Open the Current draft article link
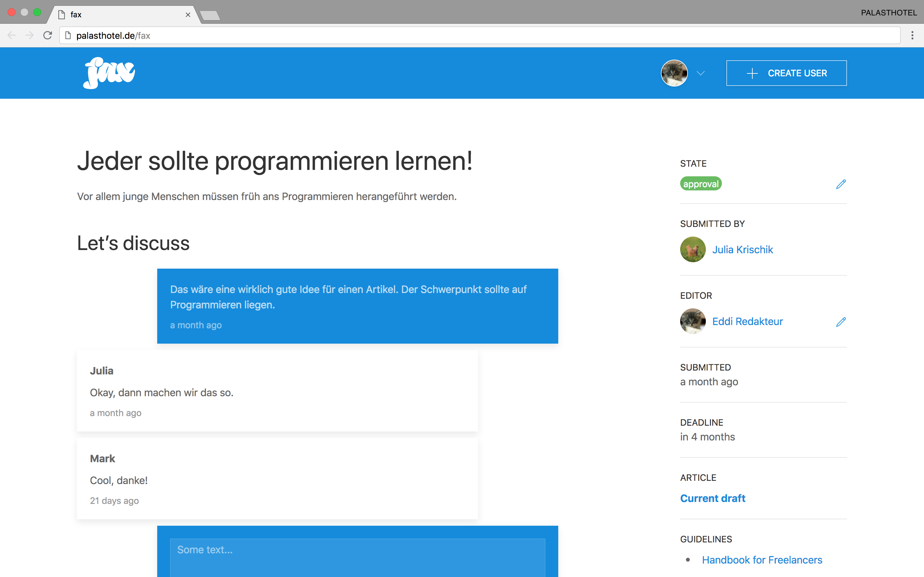Image resolution: width=924 pixels, height=577 pixels. coord(713,498)
